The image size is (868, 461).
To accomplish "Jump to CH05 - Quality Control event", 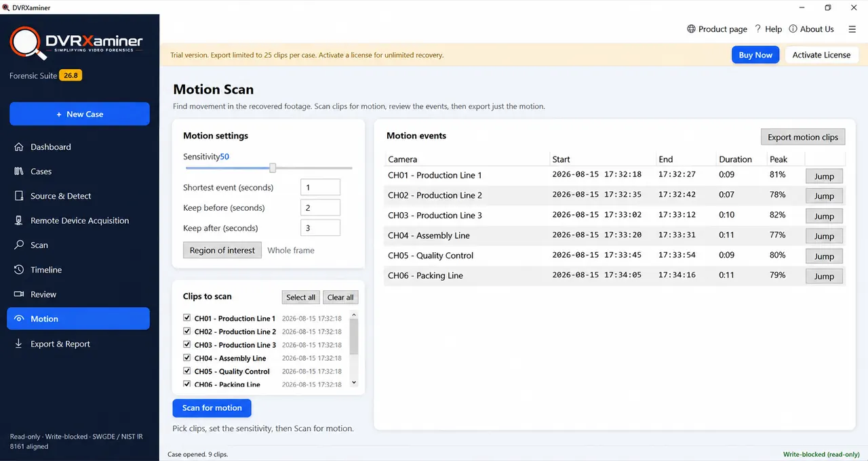I will coord(824,256).
